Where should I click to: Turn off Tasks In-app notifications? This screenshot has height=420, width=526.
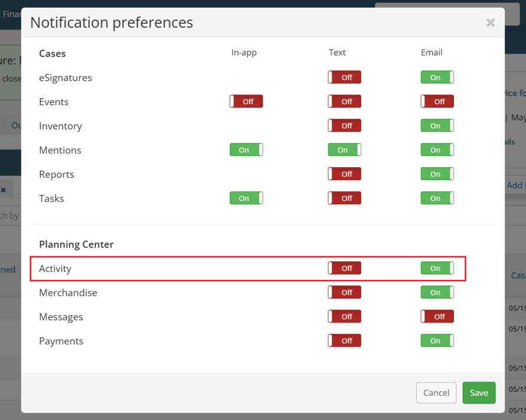click(246, 198)
